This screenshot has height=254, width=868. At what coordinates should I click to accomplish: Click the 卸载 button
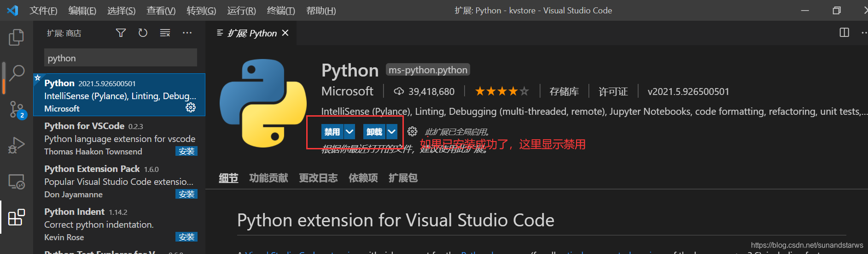pyautogui.click(x=374, y=132)
